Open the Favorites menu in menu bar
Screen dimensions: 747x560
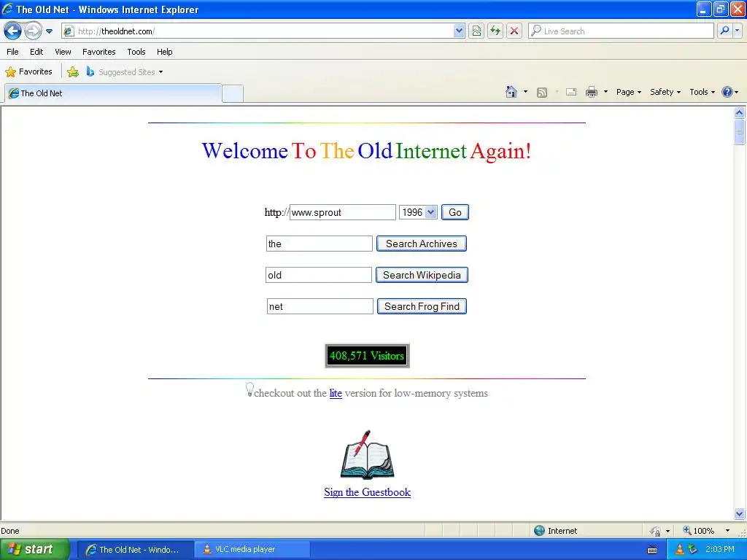click(x=98, y=52)
